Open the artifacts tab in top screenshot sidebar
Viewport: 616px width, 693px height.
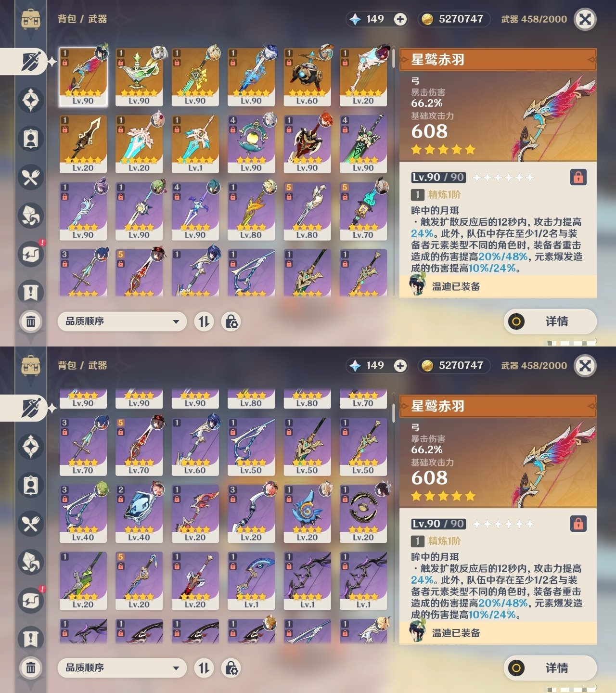[x=31, y=100]
